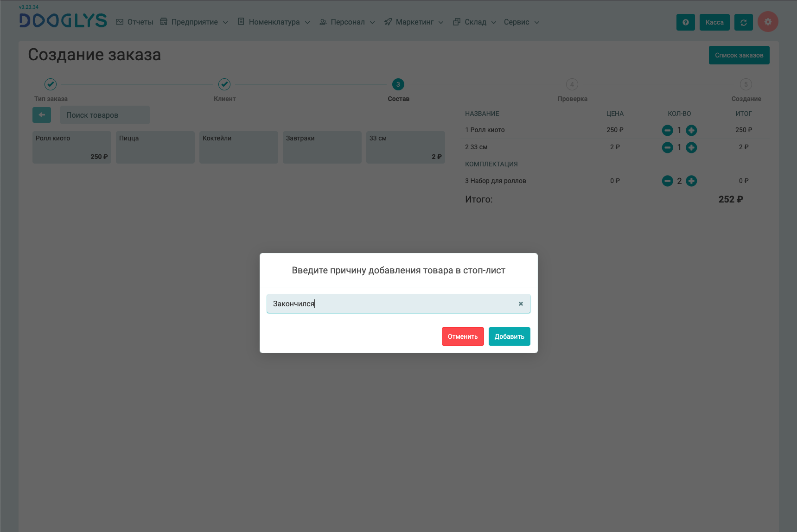797x532 pixels.
Task: Increase quantity of Набор для роллов
Action: point(691,181)
